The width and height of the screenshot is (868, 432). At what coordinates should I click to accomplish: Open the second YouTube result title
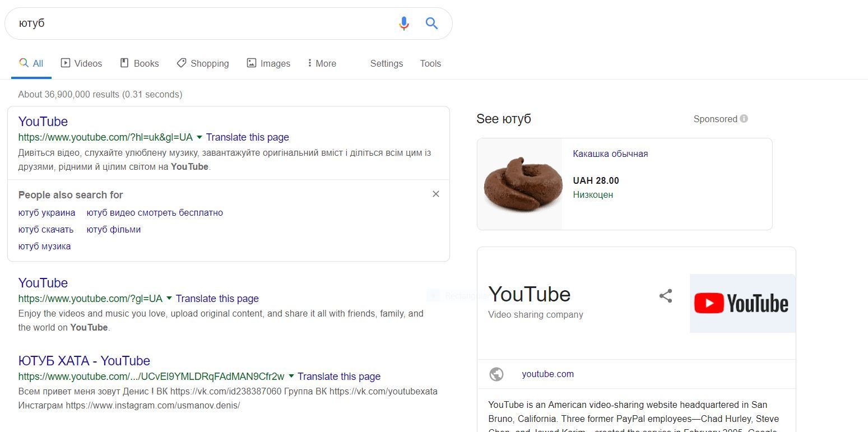click(x=43, y=283)
